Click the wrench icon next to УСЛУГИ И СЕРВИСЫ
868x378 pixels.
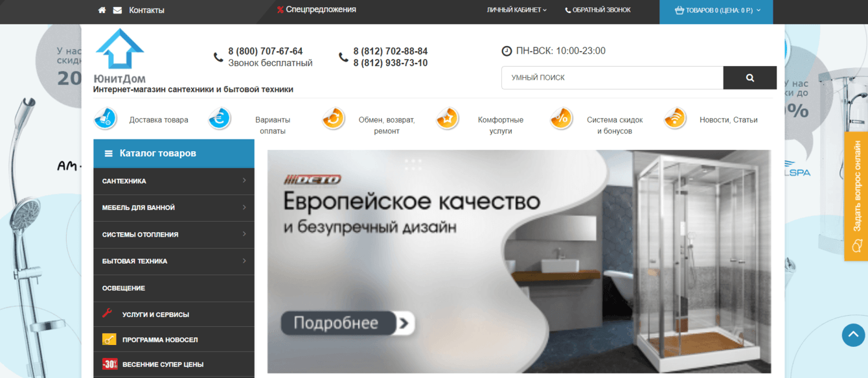click(x=108, y=314)
